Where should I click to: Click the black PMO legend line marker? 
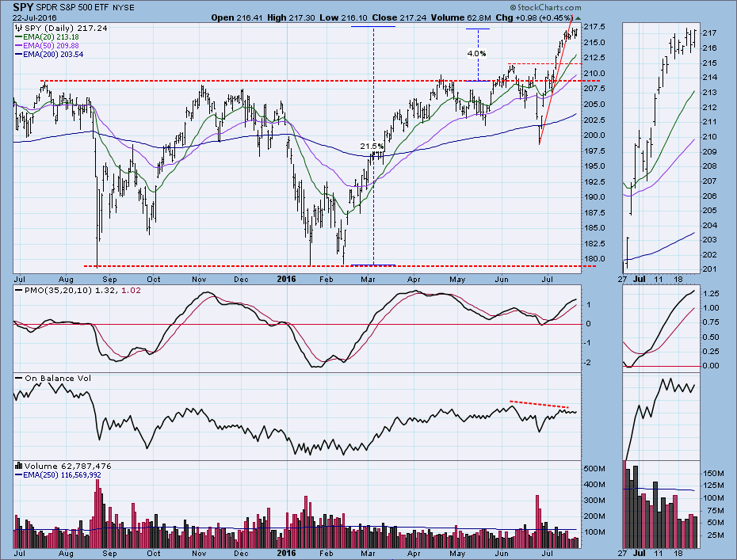tap(19, 291)
